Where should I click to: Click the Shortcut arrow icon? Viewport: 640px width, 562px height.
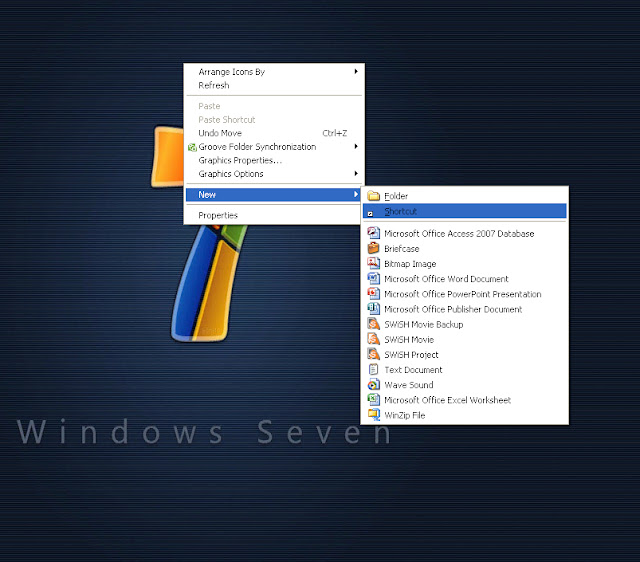click(x=370, y=213)
